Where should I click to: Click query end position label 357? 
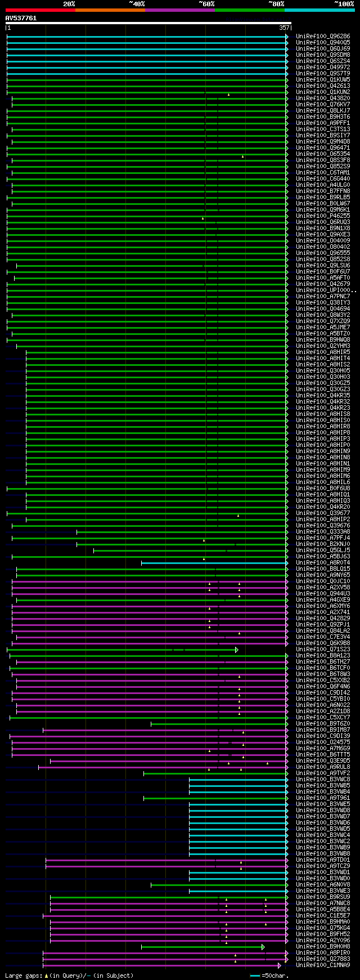284,28
